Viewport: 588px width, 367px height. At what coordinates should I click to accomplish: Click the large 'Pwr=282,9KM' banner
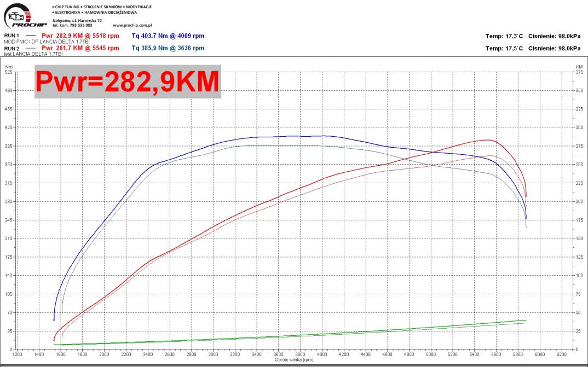click(128, 81)
